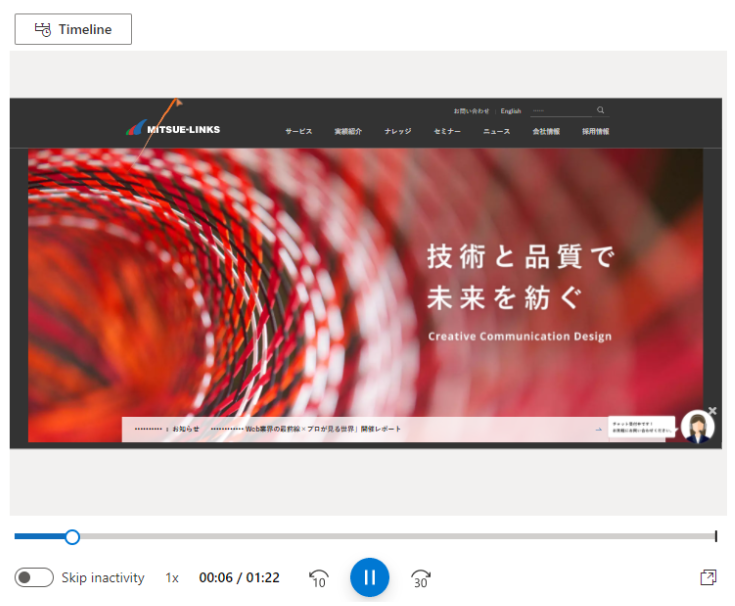Click the Mitsue-Links logo
The width and height of the screenshot is (735, 606).
(173, 128)
